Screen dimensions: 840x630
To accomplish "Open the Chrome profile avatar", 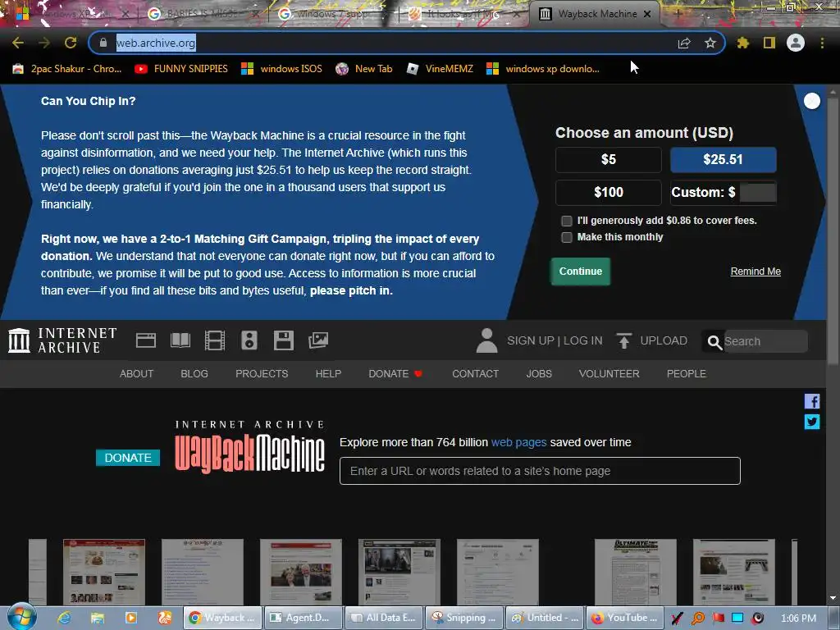I will tap(796, 43).
